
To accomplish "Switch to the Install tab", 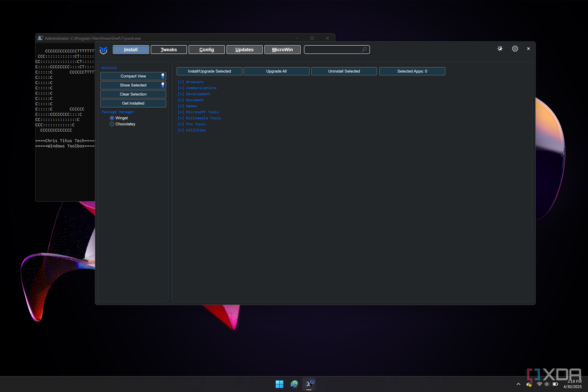I will (x=131, y=50).
